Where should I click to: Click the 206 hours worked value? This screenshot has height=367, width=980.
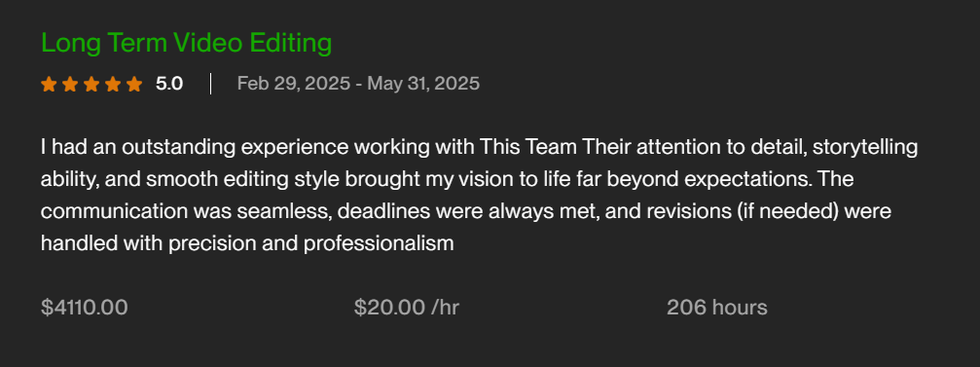(717, 308)
